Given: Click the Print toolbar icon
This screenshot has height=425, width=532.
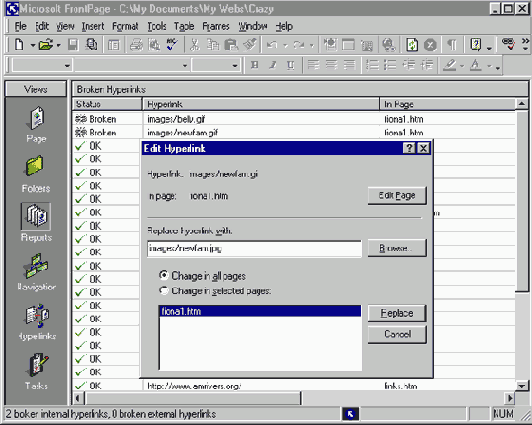Looking at the screenshot, I should [136, 45].
